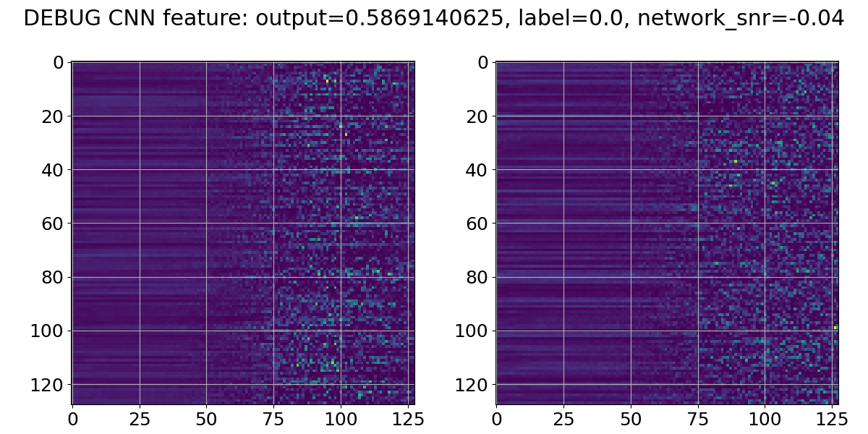Click x-axis tick label 75 on left plot

coord(273,419)
